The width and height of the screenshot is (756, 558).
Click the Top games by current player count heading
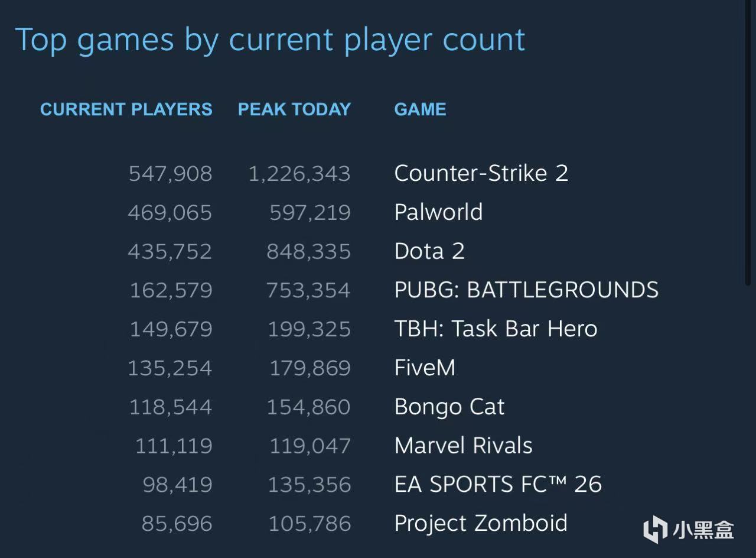270,40
